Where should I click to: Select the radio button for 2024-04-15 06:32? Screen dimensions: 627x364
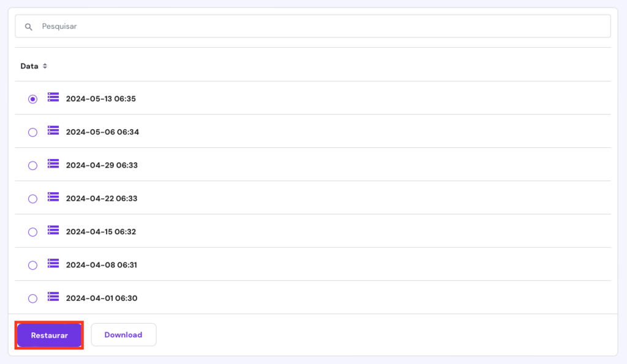tap(32, 231)
